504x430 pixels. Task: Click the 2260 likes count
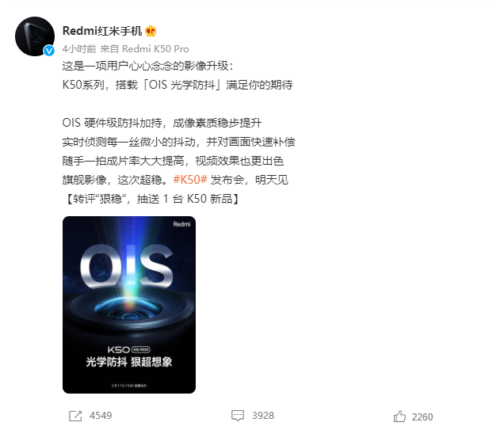[422, 417]
